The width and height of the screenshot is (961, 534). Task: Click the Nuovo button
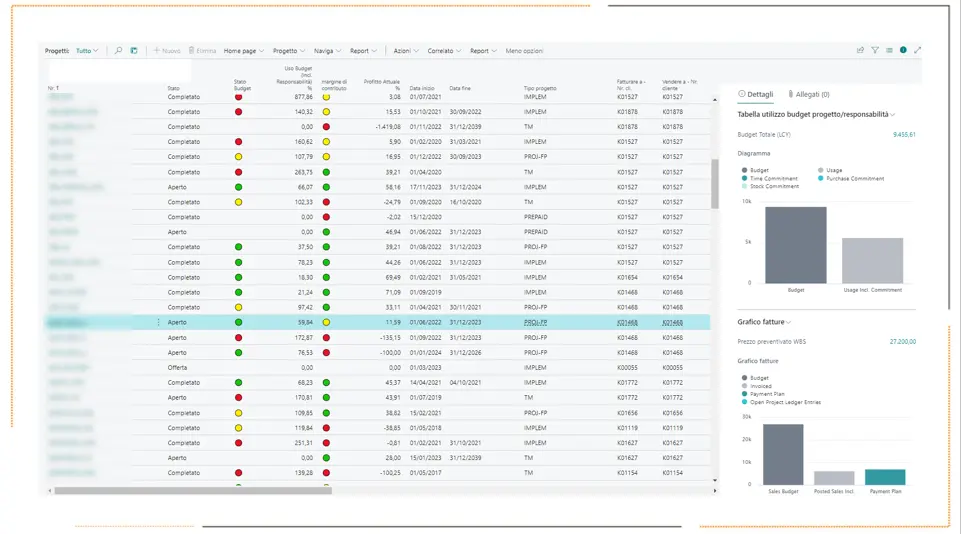pos(167,51)
